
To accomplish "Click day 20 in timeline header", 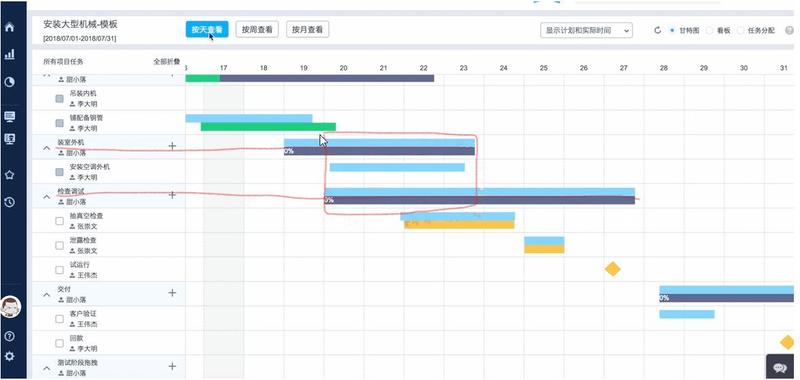I will pos(343,68).
